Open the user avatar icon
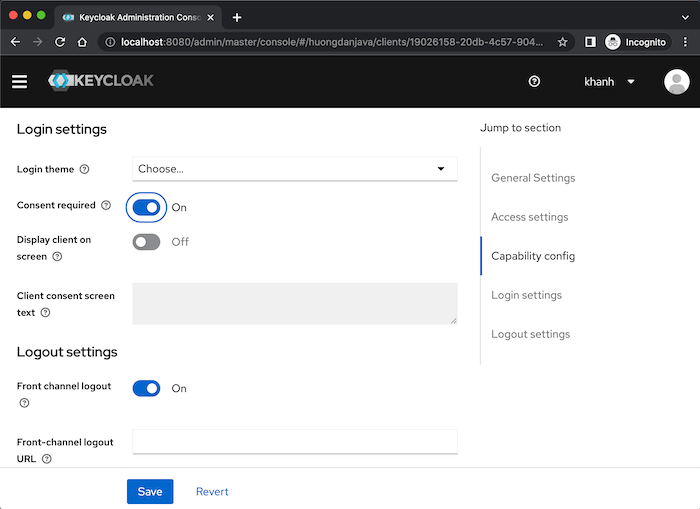 click(x=676, y=81)
